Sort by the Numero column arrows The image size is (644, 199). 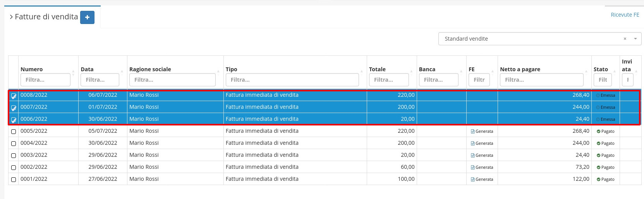(x=73, y=72)
